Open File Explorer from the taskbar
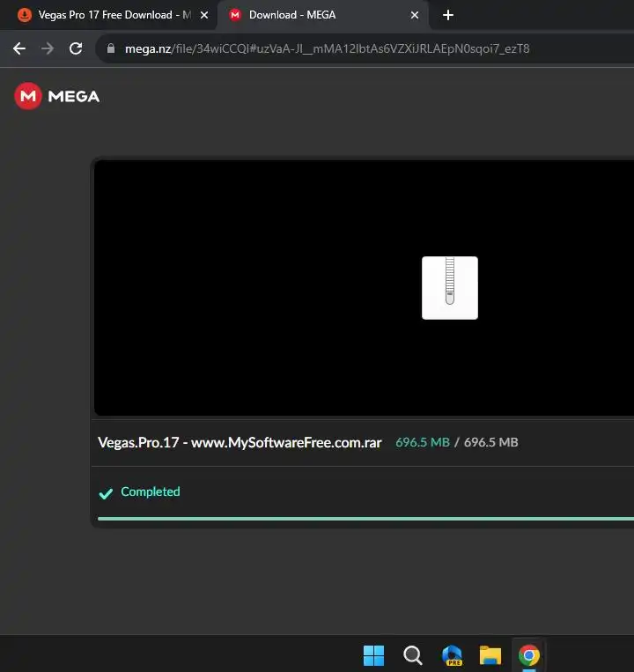The width and height of the screenshot is (634, 672). pos(490,655)
